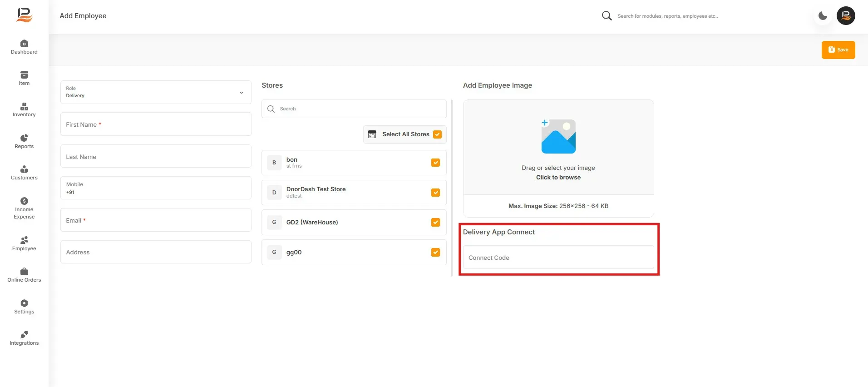Image resolution: width=868 pixels, height=387 pixels.
Task: Click the search magnifier icon in header
Action: (607, 16)
